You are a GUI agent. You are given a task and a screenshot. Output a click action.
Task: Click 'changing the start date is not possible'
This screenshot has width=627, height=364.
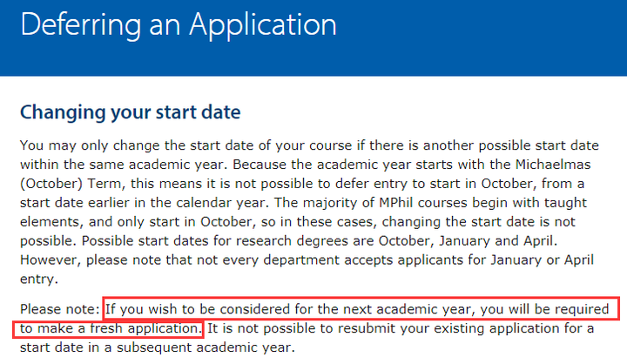point(298,232)
